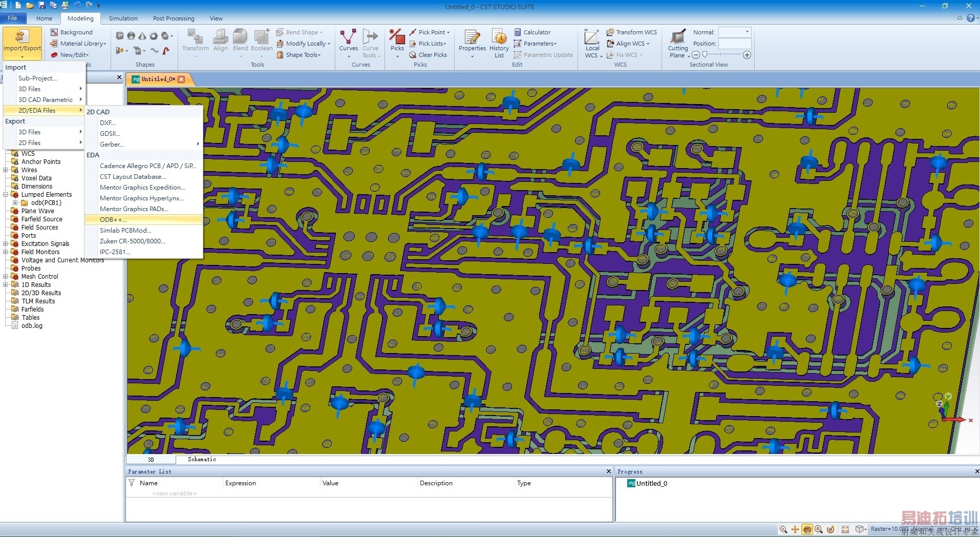Create a cone shape
This screenshot has width=980, height=537.
tap(142, 36)
